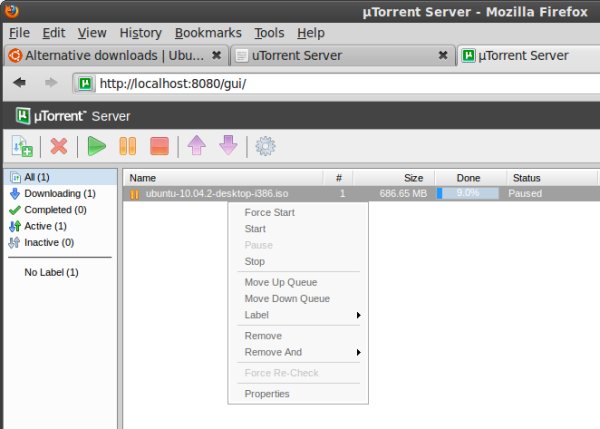The image size is (600, 429).
Task: Sort by the Status column header
Action: click(x=552, y=178)
